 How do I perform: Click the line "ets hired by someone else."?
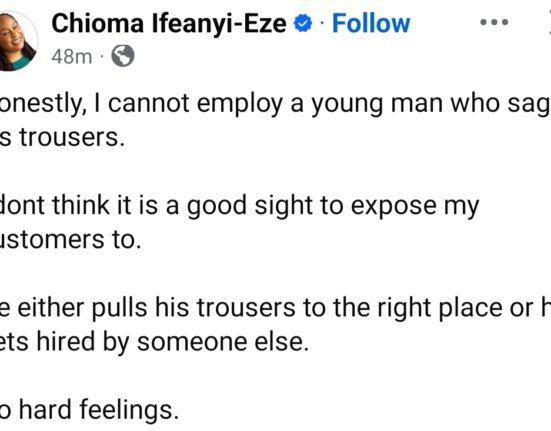click(x=154, y=342)
